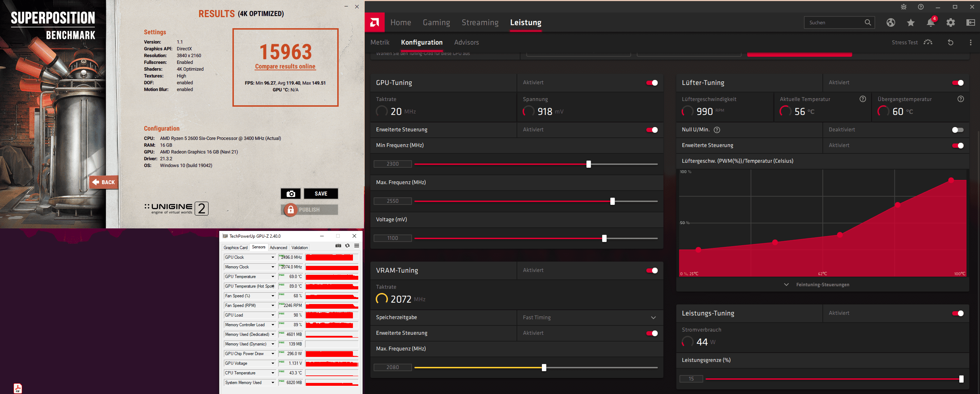Click Min Frequenz 2300 value field
Image resolution: width=980 pixels, height=394 pixels.
(392, 164)
